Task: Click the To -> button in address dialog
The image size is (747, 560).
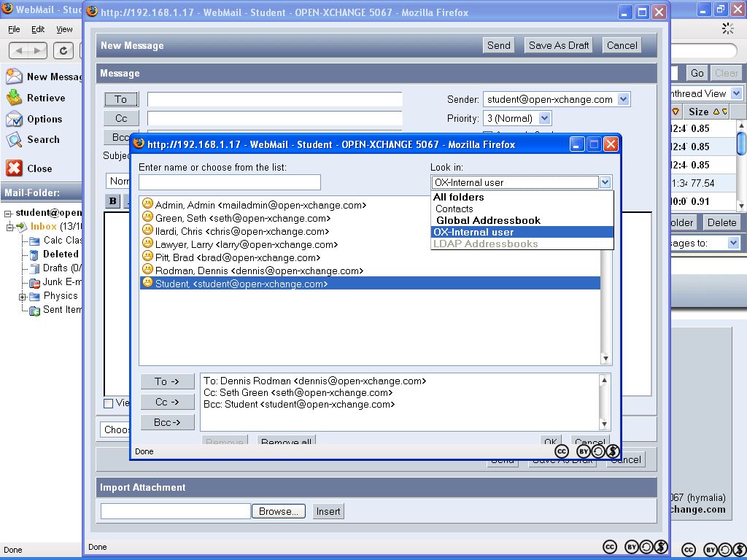Action: coord(167,381)
